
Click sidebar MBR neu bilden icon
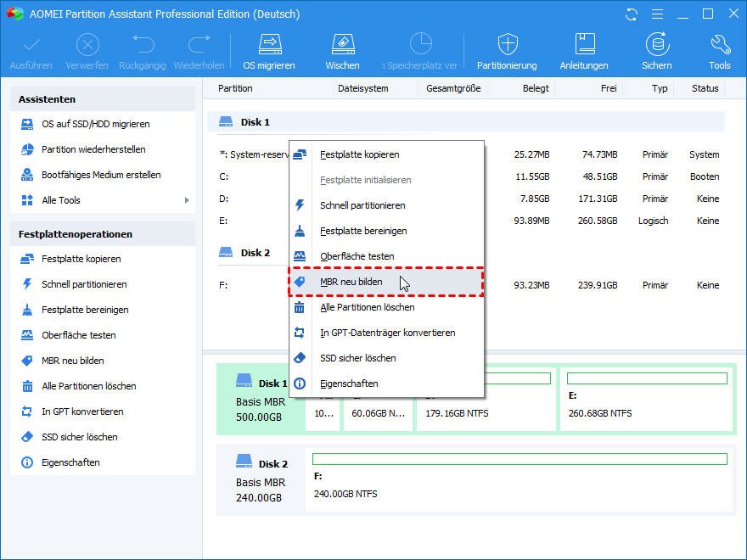pos(27,361)
